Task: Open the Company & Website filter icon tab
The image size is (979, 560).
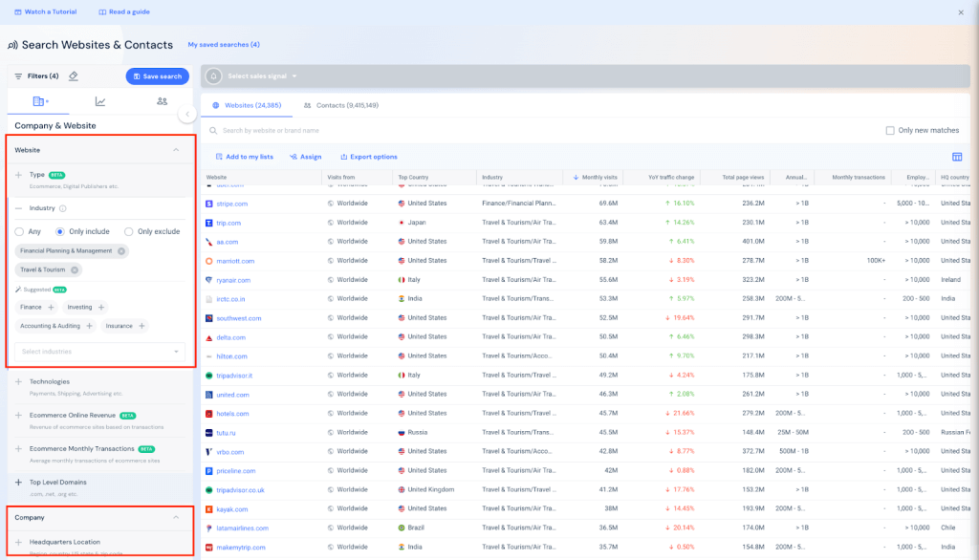Action: 39,101
